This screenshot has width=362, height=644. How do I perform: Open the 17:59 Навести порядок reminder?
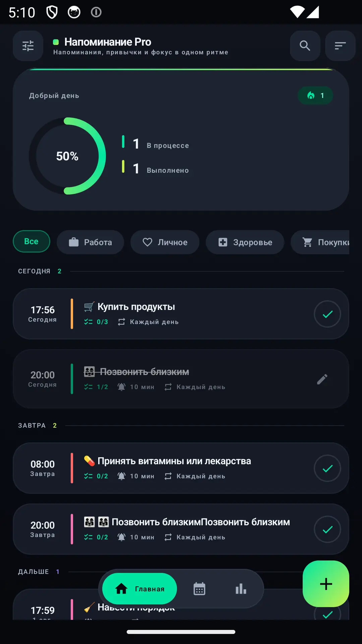[181, 604]
